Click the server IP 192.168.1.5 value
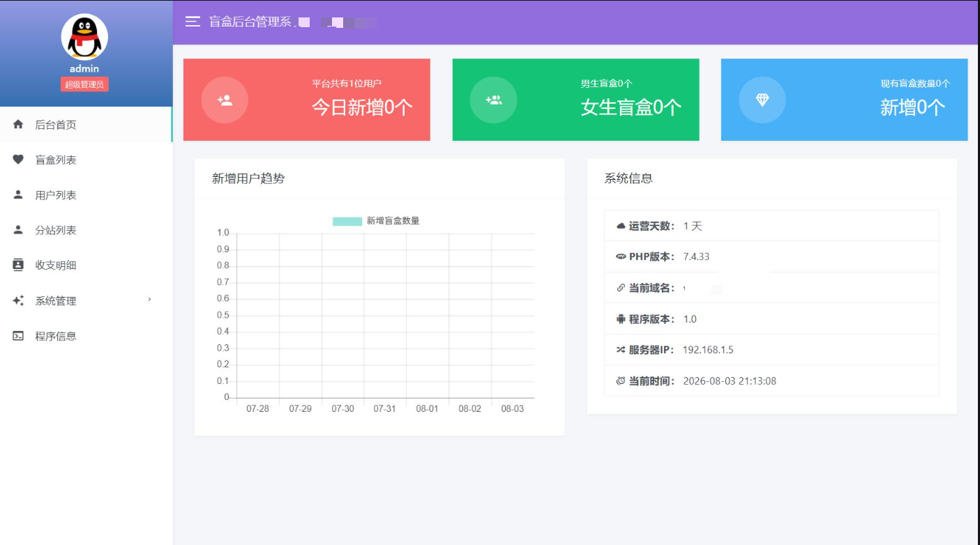 tap(708, 350)
